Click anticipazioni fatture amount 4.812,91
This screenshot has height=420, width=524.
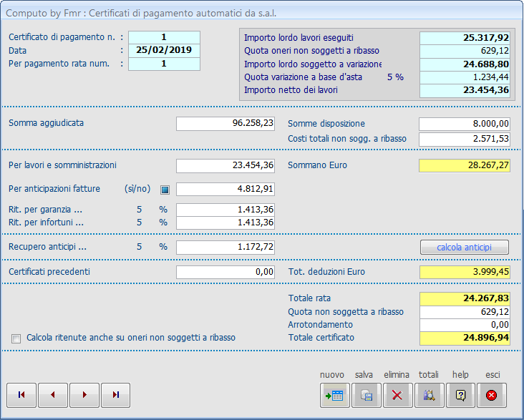(x=225, y=189)
